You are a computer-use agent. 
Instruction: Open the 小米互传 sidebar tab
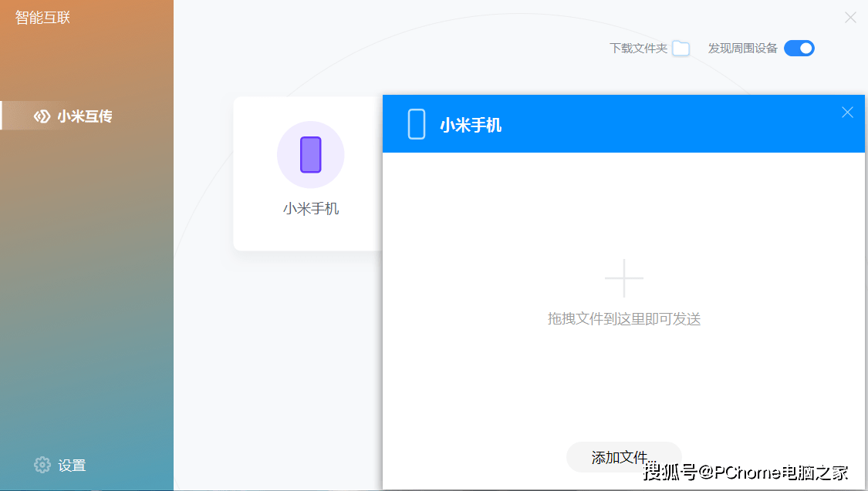coord(87,116)
